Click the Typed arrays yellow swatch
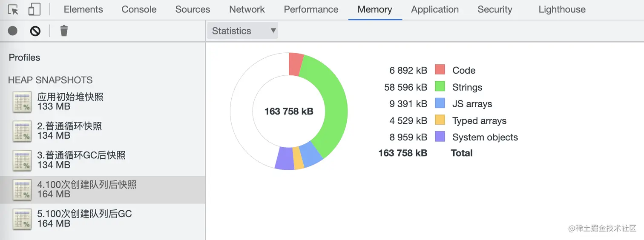Screen dimensions: 644x240 (440, 120)
